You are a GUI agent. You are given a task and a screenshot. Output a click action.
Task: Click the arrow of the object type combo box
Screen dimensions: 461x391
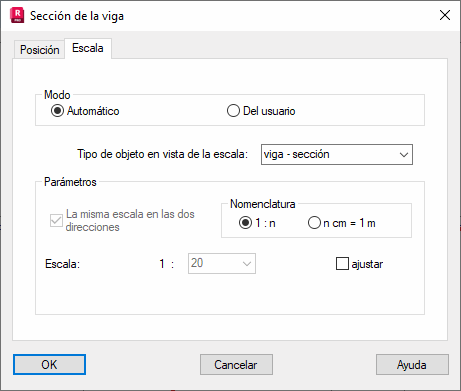pos(404,155)
